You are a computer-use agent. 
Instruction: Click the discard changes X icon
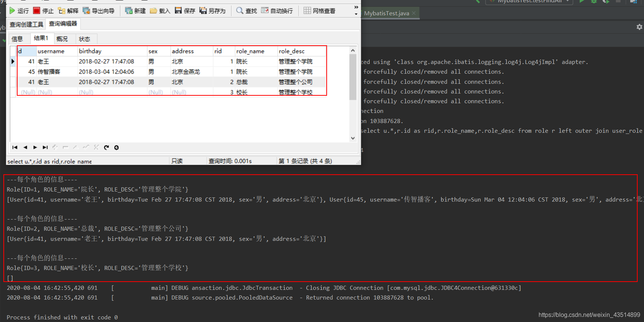(96, 147)
